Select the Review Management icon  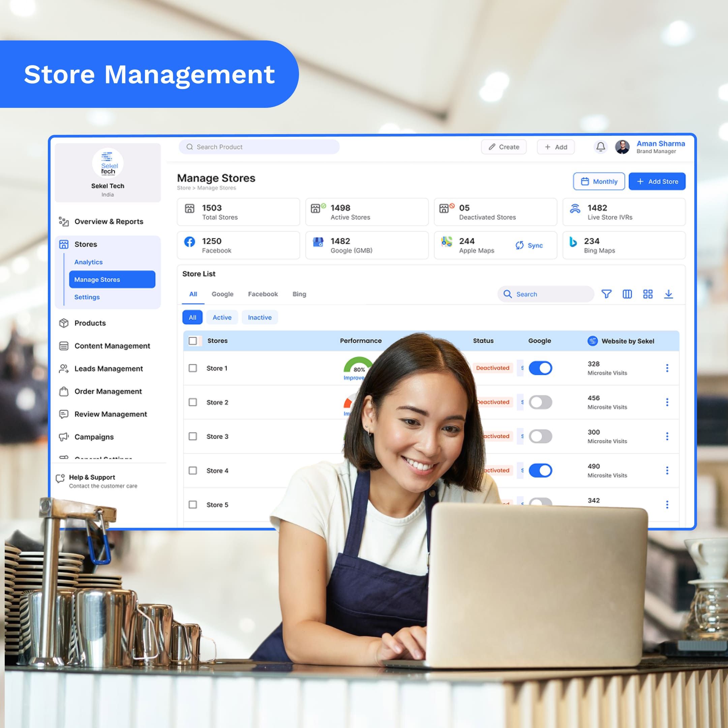(x=64, y=414)
